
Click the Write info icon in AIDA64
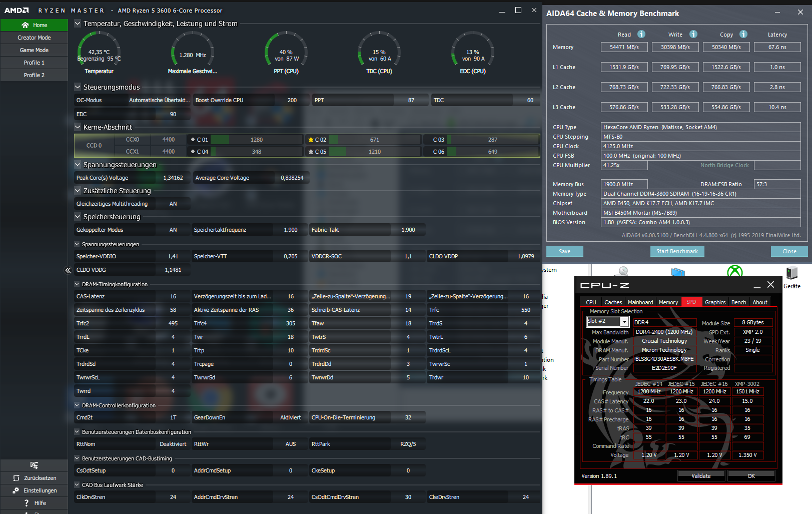tap(693, 34)
